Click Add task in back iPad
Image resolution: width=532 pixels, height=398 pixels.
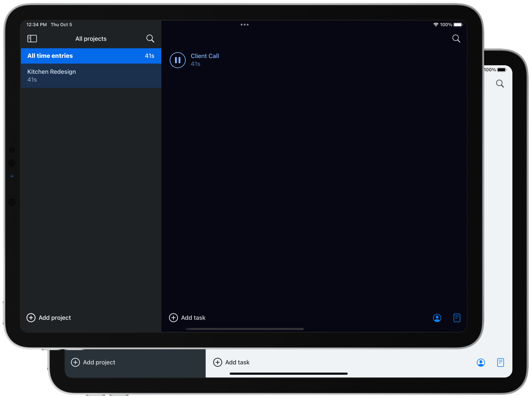point(232,362)
